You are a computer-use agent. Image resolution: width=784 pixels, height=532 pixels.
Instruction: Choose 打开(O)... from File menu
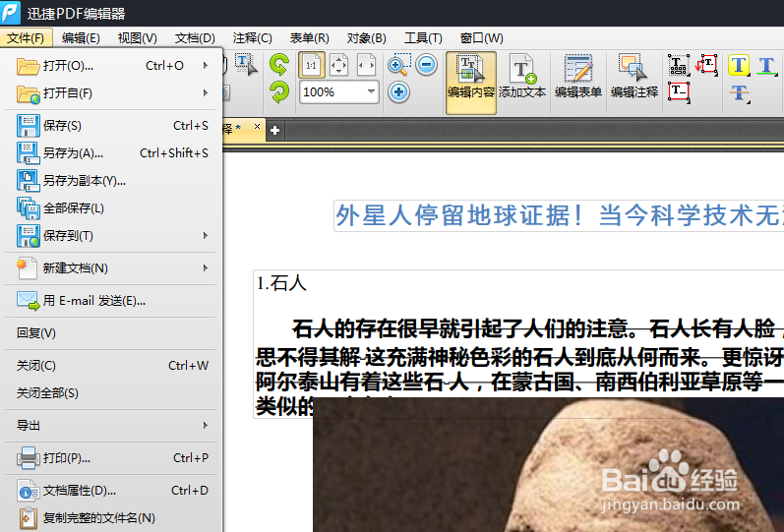[111, 66]
